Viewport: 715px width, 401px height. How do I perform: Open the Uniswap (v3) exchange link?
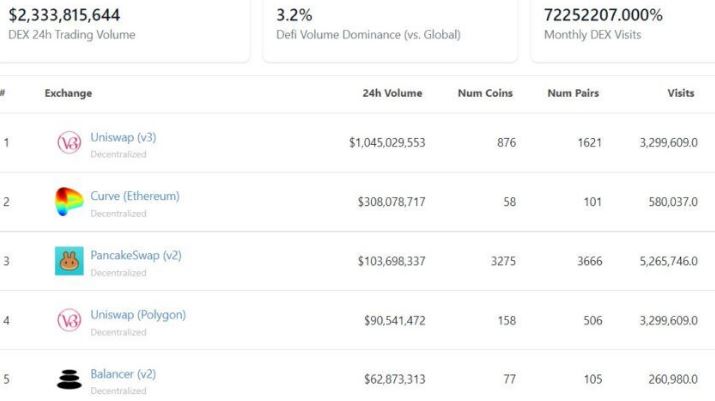coord(123,137)
